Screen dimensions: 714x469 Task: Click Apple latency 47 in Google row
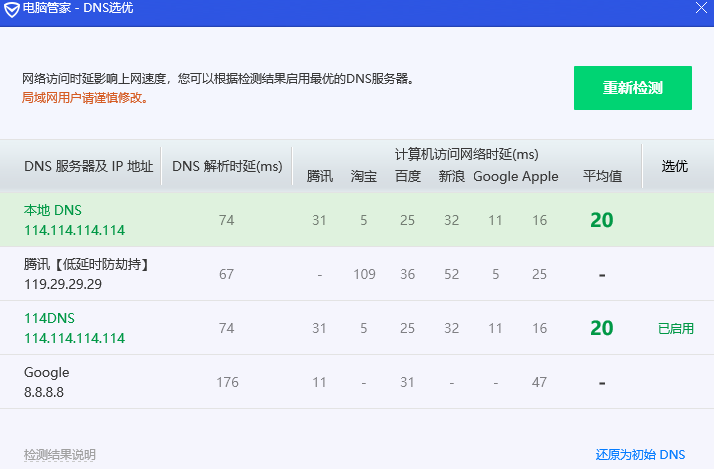tap(539, 382)
